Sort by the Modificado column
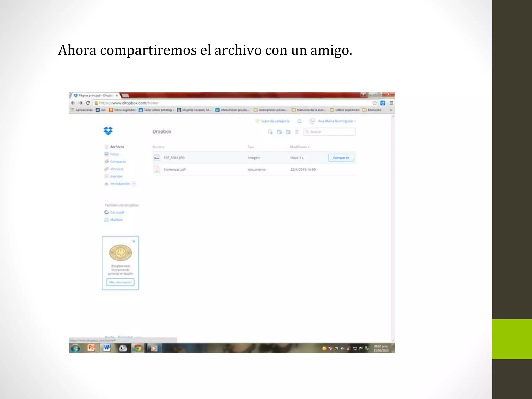The height and width of the screenshot is (399, 532). (300, 147)
